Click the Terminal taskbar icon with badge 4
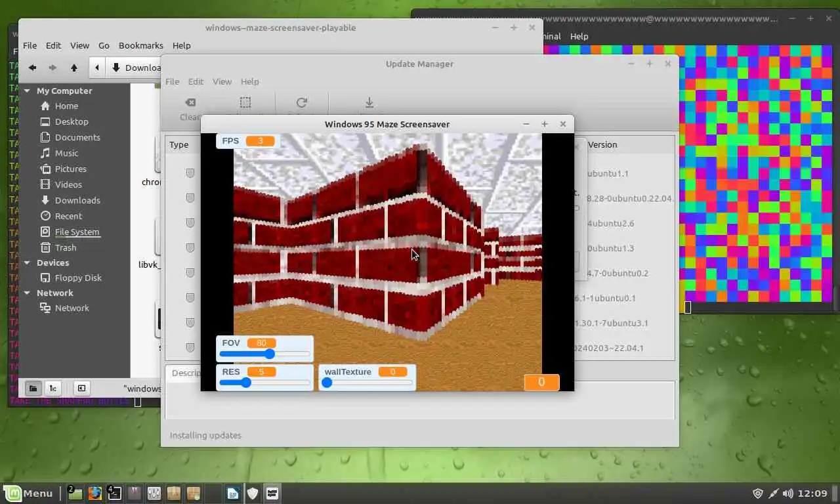This screenshot has height=504, width=840. click(x=114, y=493)
